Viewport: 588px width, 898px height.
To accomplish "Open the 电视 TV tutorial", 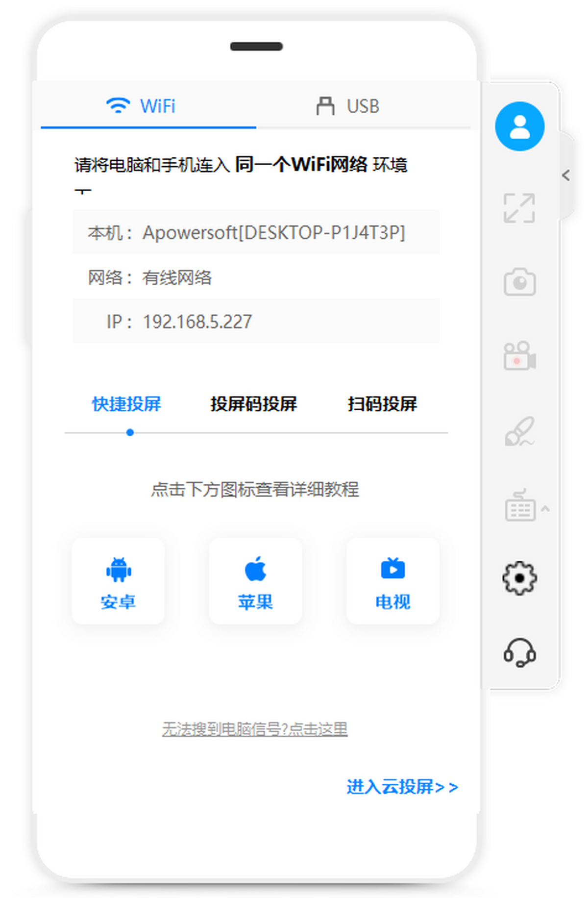I will click(x=392, y=581).
